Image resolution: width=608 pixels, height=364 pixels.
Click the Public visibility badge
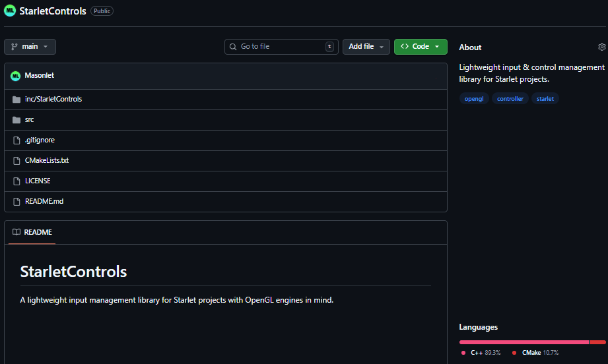click(x=102, y=11)
